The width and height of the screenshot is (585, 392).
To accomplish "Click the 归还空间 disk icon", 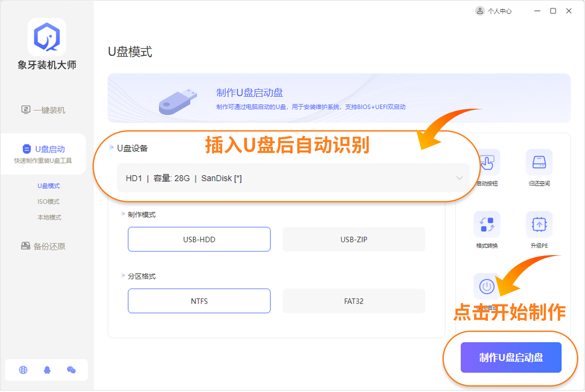I will [x=539, y=162].
